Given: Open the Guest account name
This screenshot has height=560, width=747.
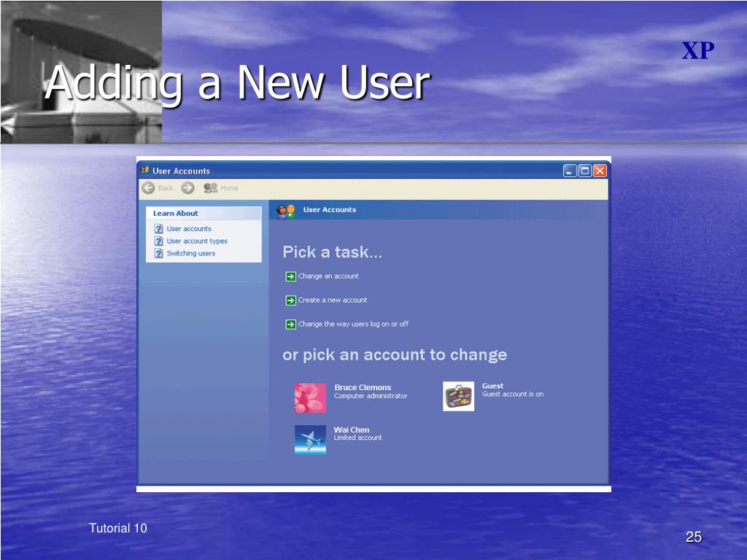Looking at the screenshot, I should click(x=492, y=386).
